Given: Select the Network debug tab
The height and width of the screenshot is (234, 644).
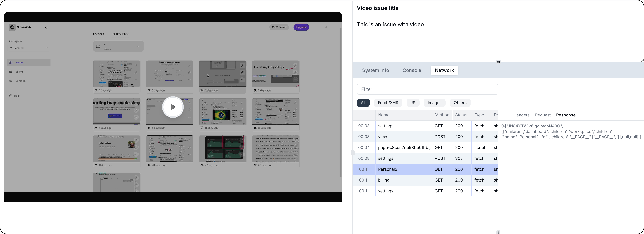Looking at the screenshot, I should pyautogui.click(x=444, y=70).
